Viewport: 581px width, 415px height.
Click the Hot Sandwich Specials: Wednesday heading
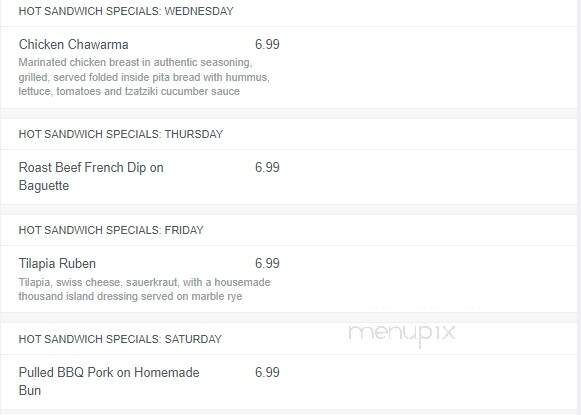126,11
